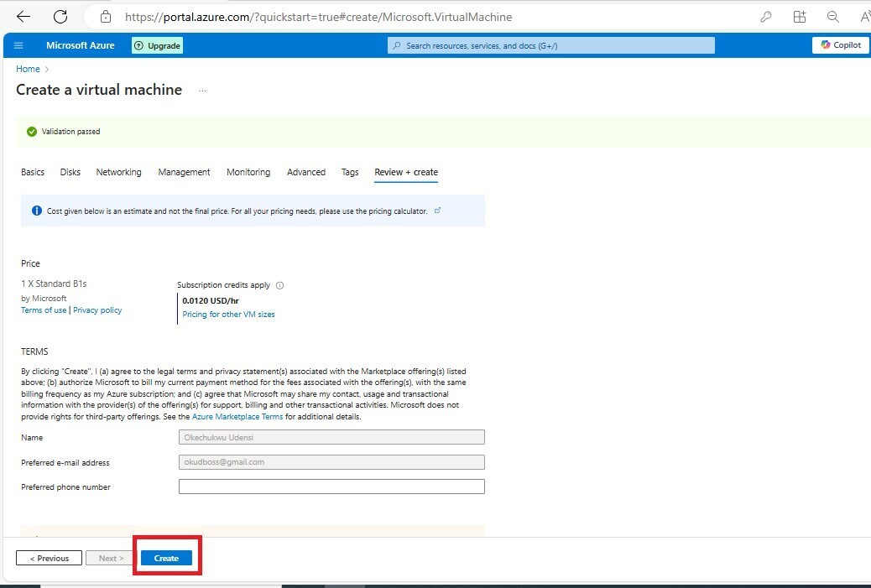Click the blue info icon in the cost notice
Image resolution: width=871 pixels, height=588 pixels.
[x=37, y=211]
